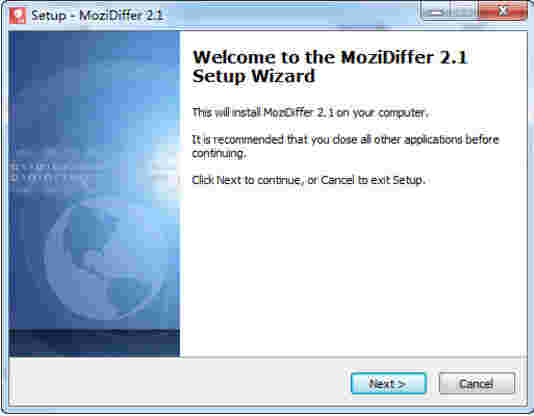The image size is (534, 416).
Task: Close the setup wizard with the red X
Action: (x=503, y=11)
